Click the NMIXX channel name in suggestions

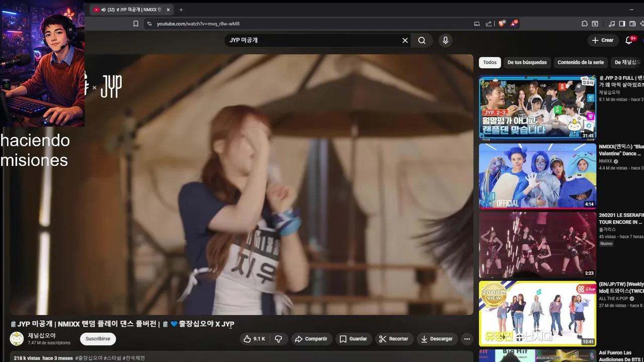point(605,161)
